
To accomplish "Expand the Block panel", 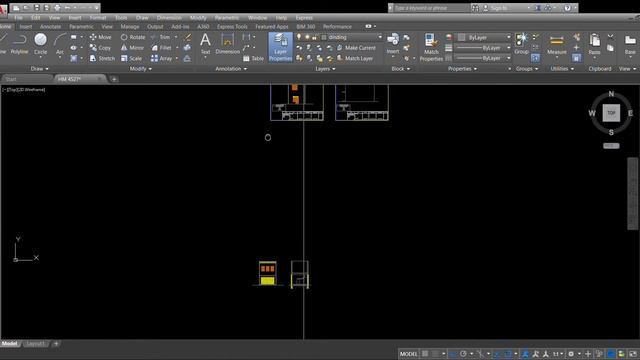I will [400, 69].
